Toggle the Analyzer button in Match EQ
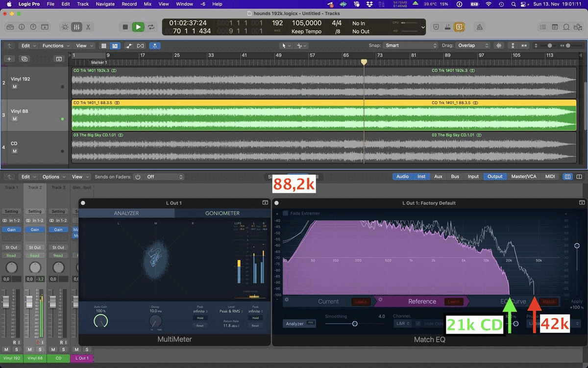The width and height of the screenshot is (588, 368). pyautogui.click(x=299, y=323)
